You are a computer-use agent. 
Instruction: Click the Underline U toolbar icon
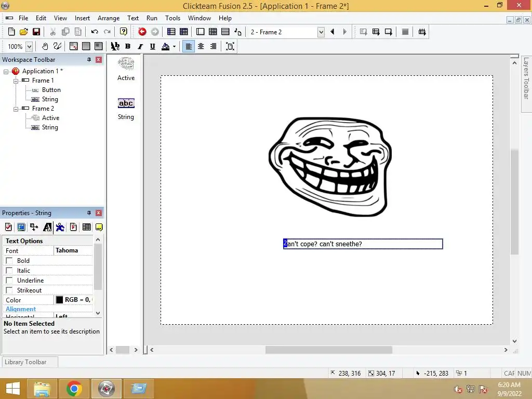[x=153, y=46]
